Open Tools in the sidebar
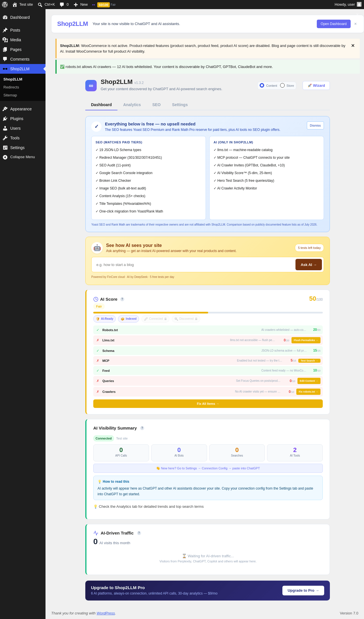 click(x=23, y=138)
